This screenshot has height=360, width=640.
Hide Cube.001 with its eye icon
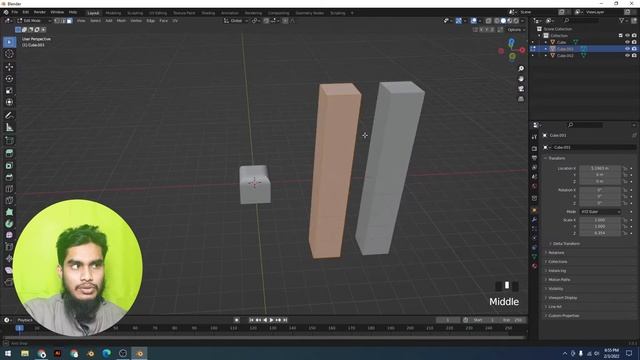627,49
